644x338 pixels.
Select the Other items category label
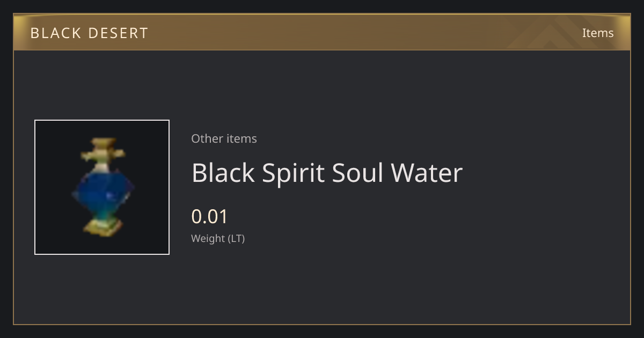[224, 138]
